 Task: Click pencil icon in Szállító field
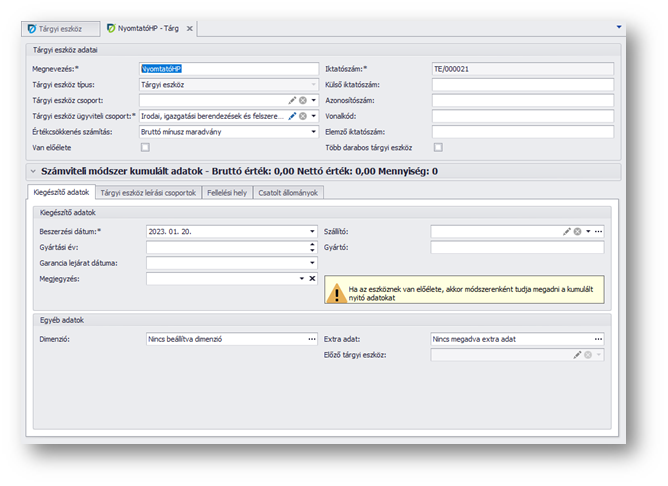567,231
